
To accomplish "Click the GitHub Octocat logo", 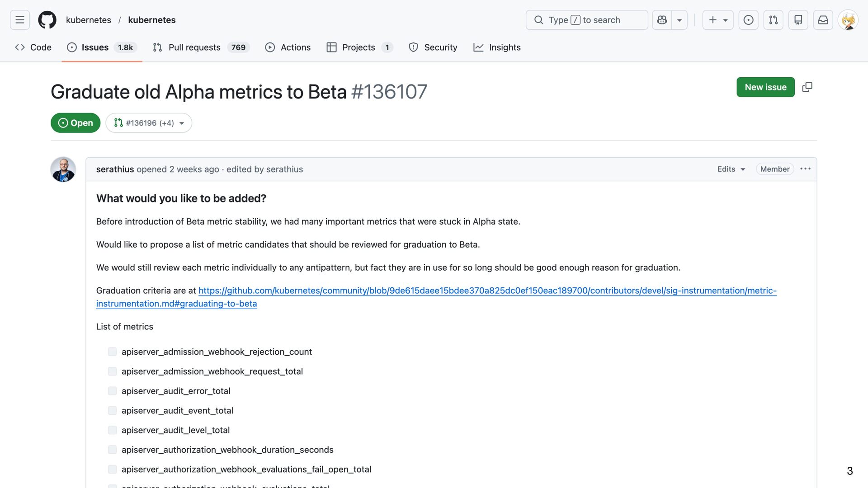I will tap(47, 20).
